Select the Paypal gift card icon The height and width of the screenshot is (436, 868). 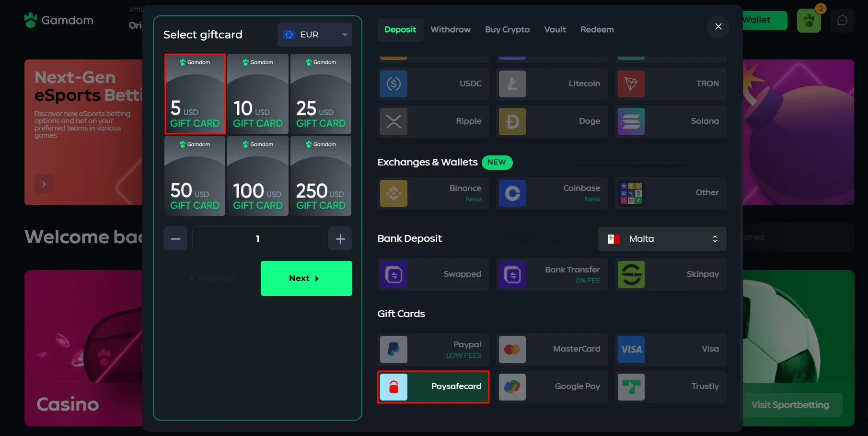(393, 349)
